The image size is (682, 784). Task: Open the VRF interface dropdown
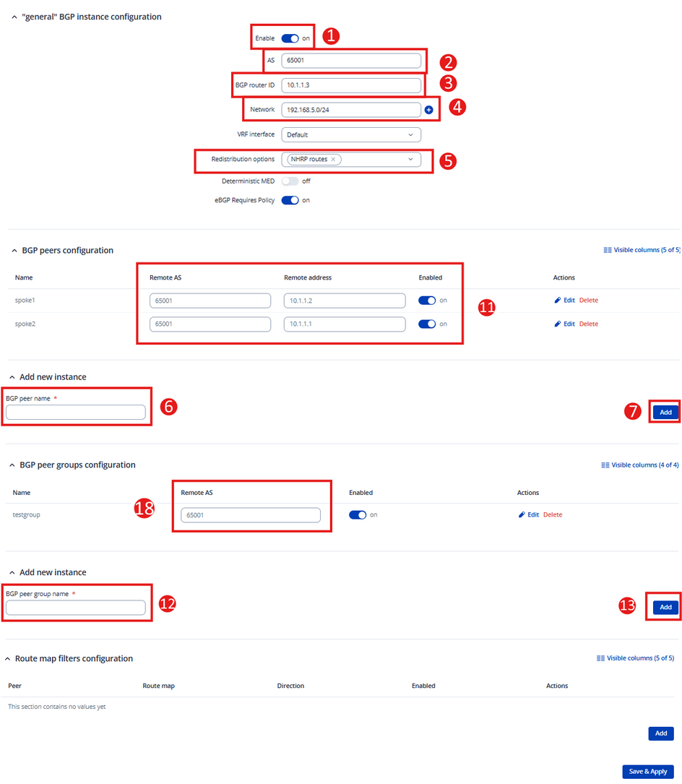tap(350, 135)
